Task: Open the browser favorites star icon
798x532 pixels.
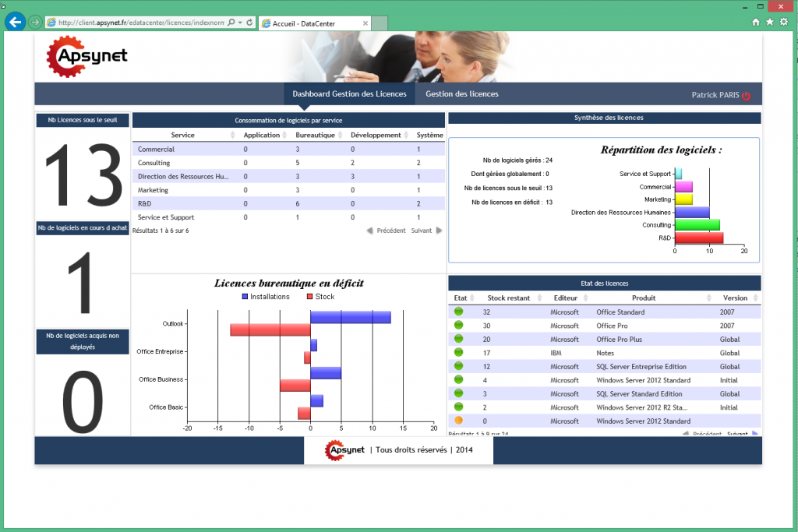Action: click(770, 23)
